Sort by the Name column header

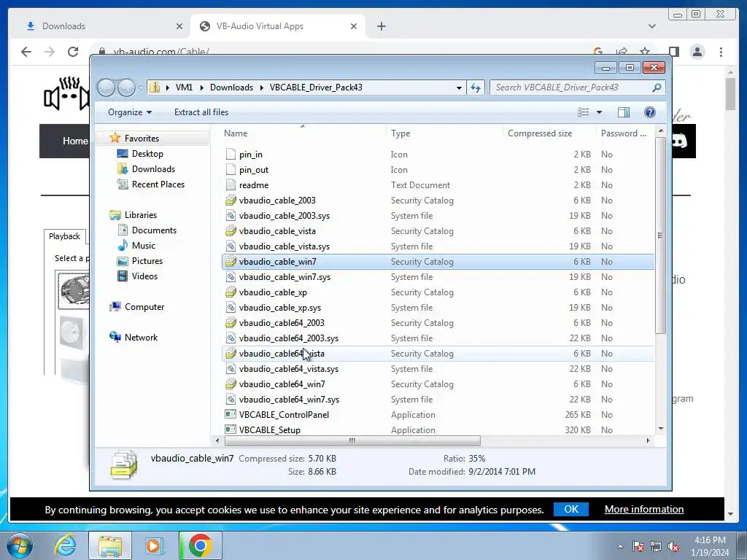[x=303, y=133]
